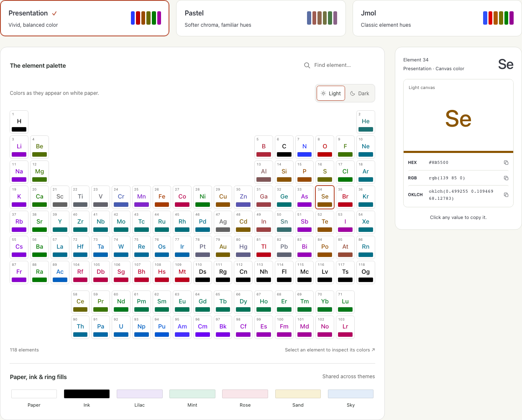
Task: Select the Zinc (Zn) element tile
Action: pos(243,197)
